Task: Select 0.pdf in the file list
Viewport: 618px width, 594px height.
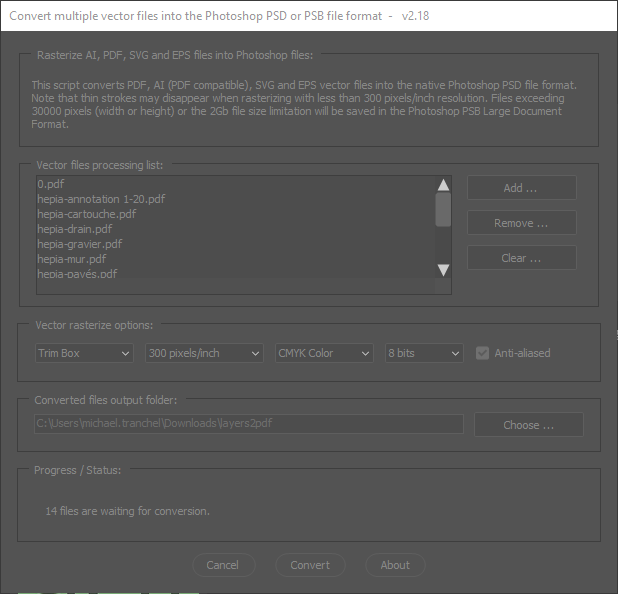Action: click(x=50, y=184)
